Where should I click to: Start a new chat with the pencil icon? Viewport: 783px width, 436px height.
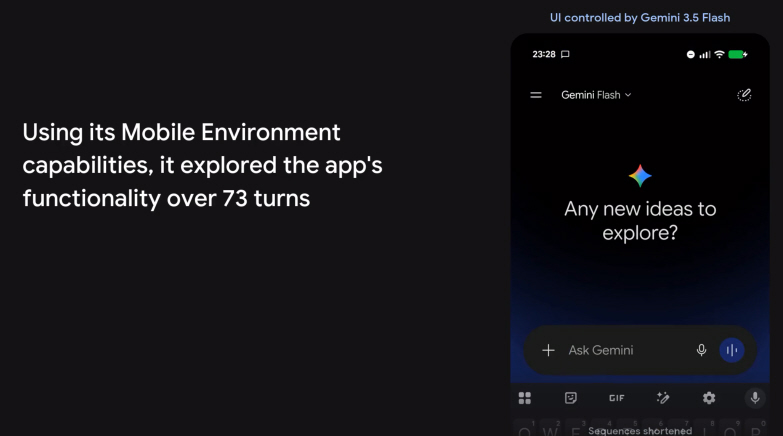[744, 95]
